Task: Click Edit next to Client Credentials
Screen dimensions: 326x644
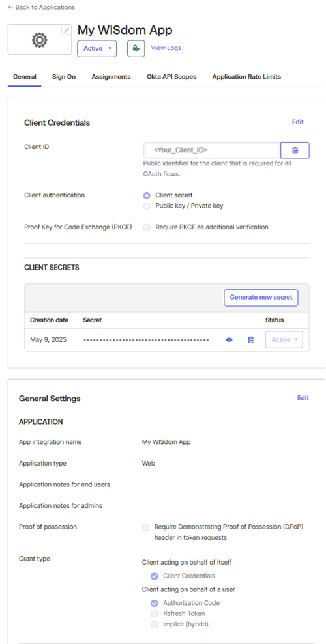Action: coord(297,122)
